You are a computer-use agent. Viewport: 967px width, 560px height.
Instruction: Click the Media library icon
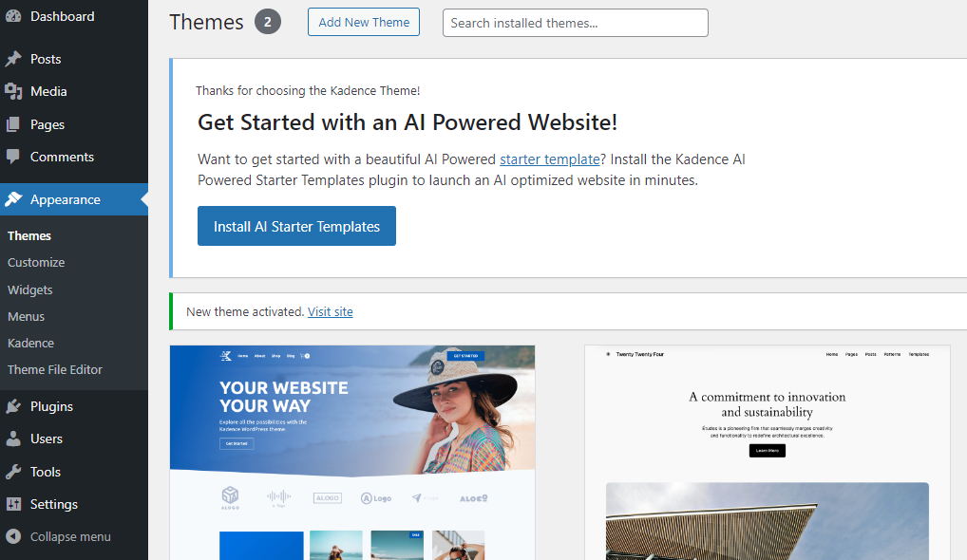(x=13, y=91)
